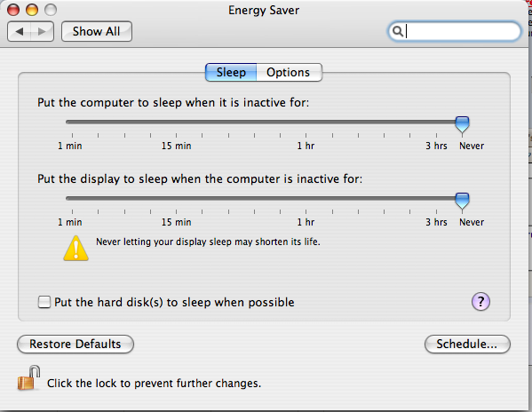Open the Schedule dialog
The height and width of the screenshot is (412, 532).
click(x=467, y=344)
